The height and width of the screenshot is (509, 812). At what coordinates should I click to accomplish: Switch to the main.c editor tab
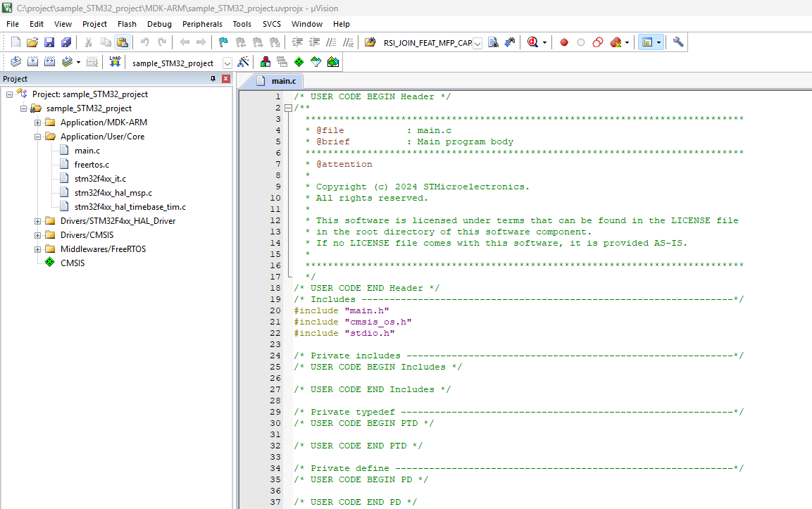tap(277, 81)
